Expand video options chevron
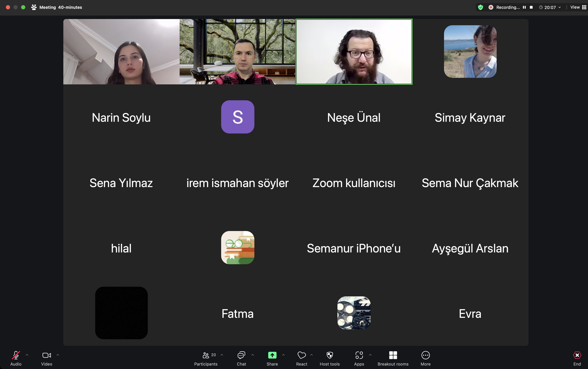The image size is (588, 369). (58, 355)
